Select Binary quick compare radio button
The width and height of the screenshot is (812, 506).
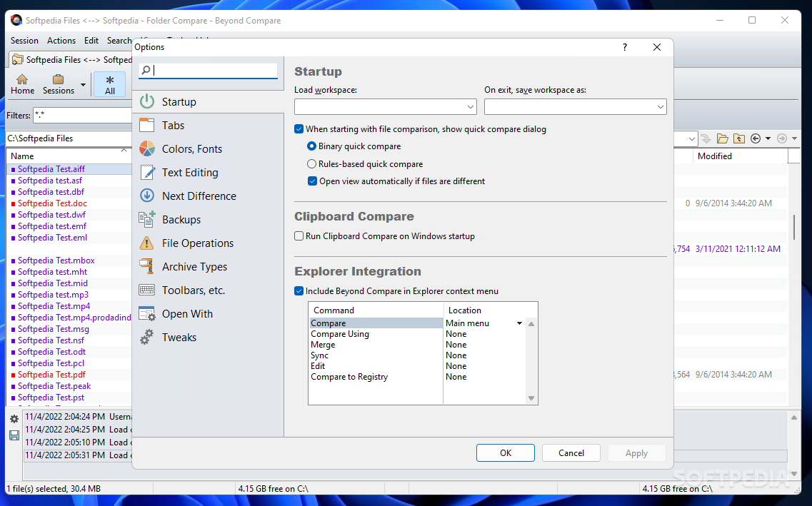coord(312,146)
